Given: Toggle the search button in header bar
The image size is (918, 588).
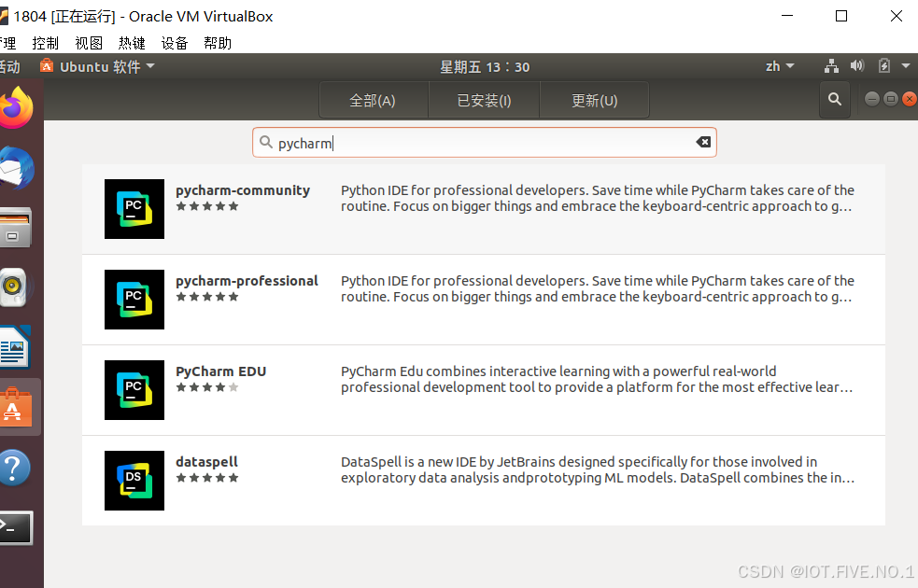Looking at the screenshot, I should pyautogui.click(x=835, y=100).
